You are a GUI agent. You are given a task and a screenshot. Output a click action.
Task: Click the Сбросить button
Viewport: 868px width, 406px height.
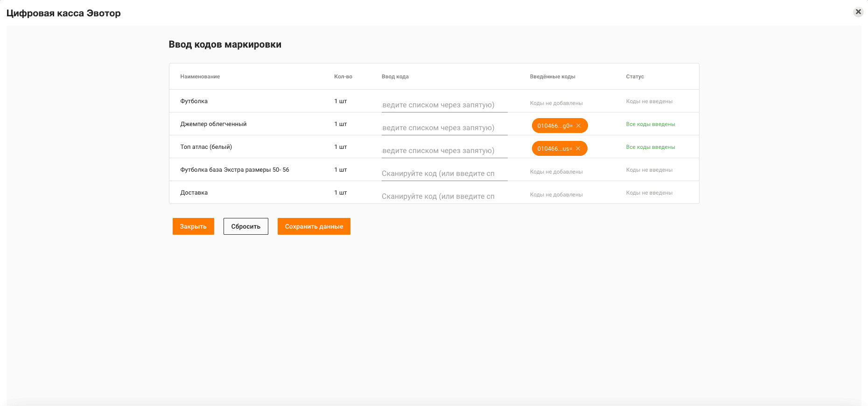pyautogui.click(x=246, y=226)
